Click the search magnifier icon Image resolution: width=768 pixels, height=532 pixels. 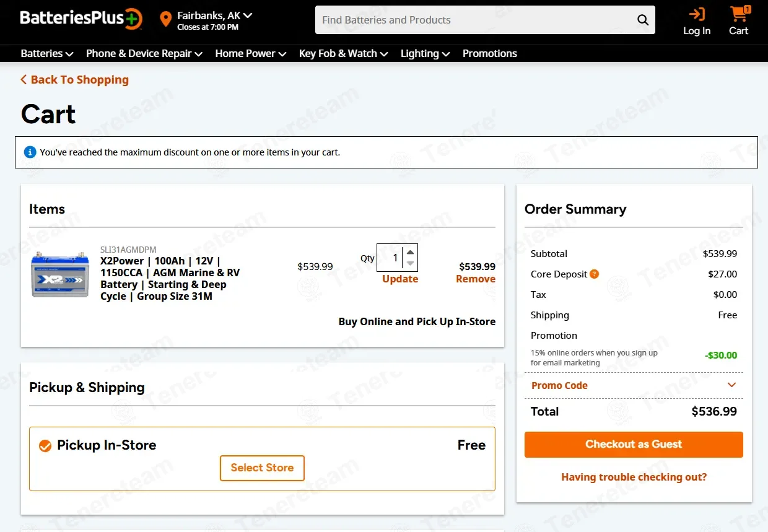click(643, 20)
